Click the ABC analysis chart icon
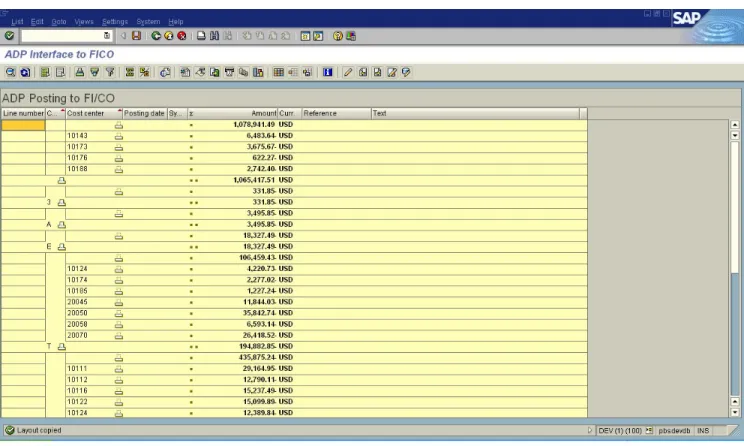This screenshot has height=446, width=744. 258,72
